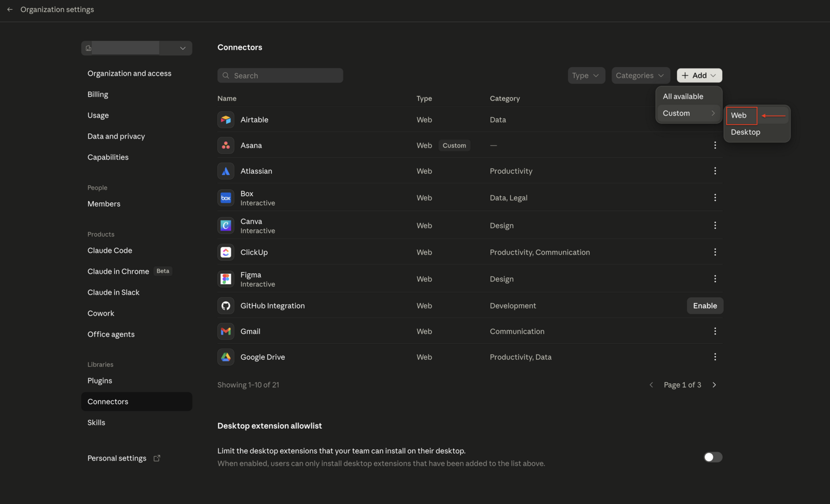The image size is (830, 504).
Task: Click the external link icon next to Personal settings
Action: 157,458
